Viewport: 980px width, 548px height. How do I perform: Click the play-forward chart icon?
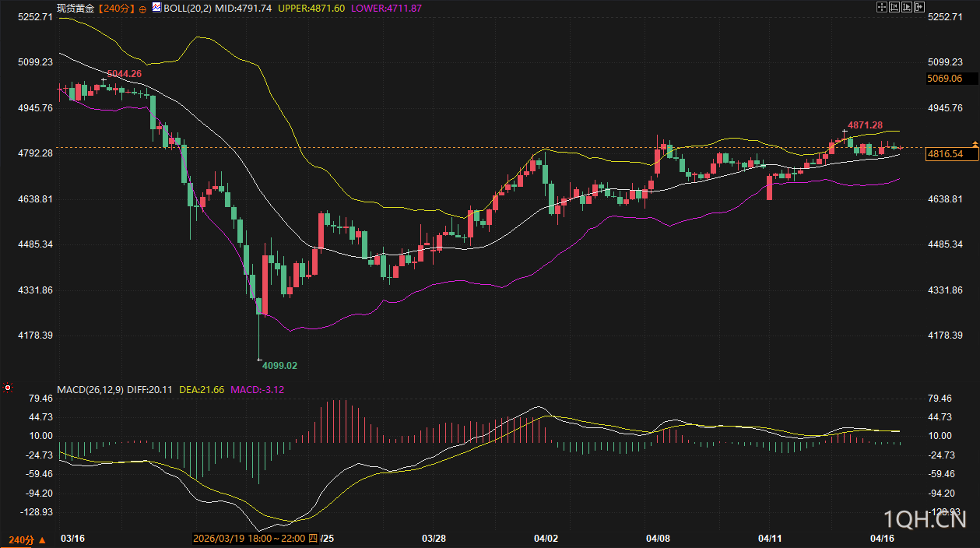tap(907, 7)
